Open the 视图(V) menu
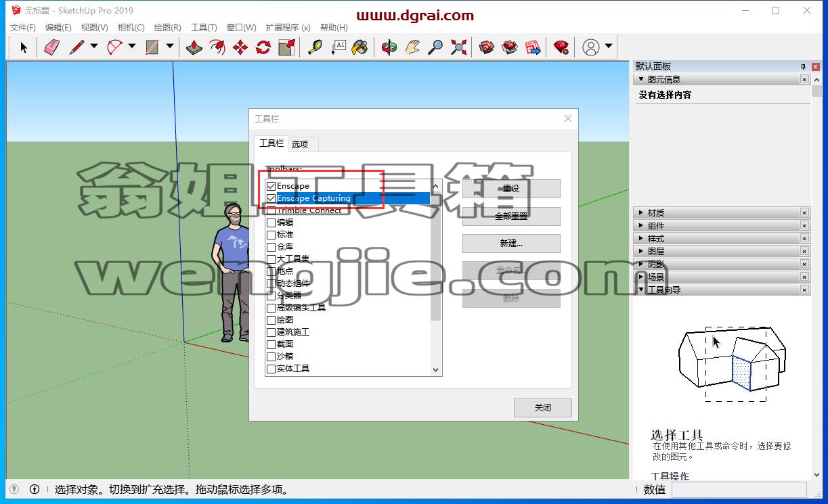828x504 pixels. pos(94,28)
